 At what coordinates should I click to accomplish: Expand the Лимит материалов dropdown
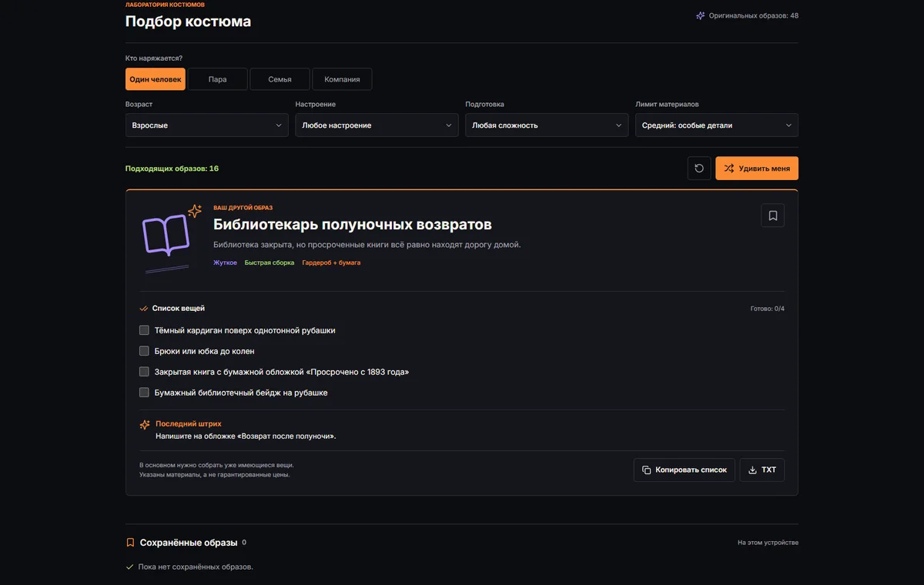pos(717,125)
